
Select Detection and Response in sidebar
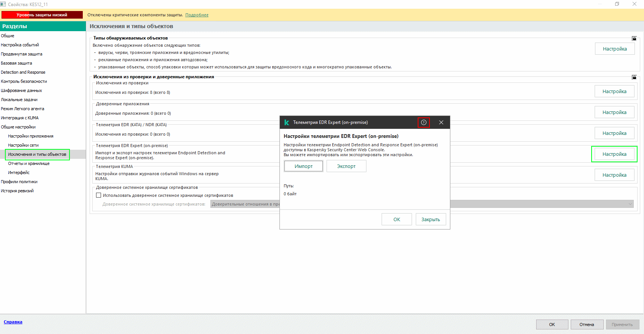(23, 72)
